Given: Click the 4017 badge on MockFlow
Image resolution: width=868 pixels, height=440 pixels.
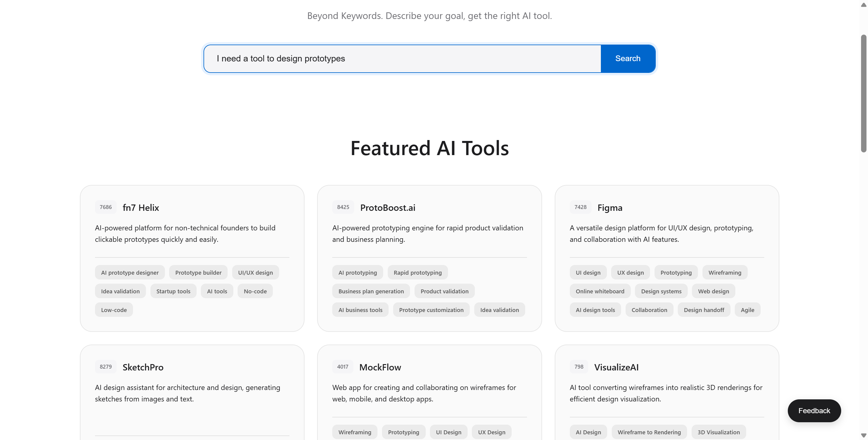Looking at the screenshot, I should point(343,367).
